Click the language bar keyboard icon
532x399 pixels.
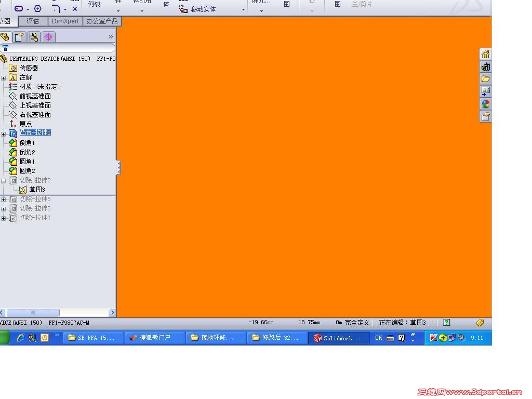tap(390, 338)
